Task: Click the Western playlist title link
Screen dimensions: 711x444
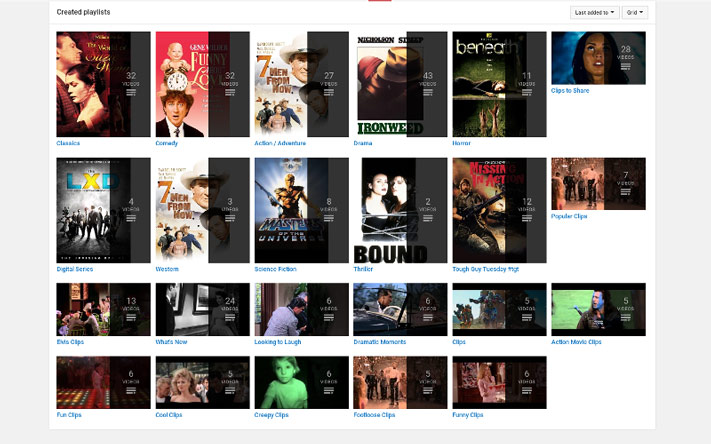Action: point(167,269)
